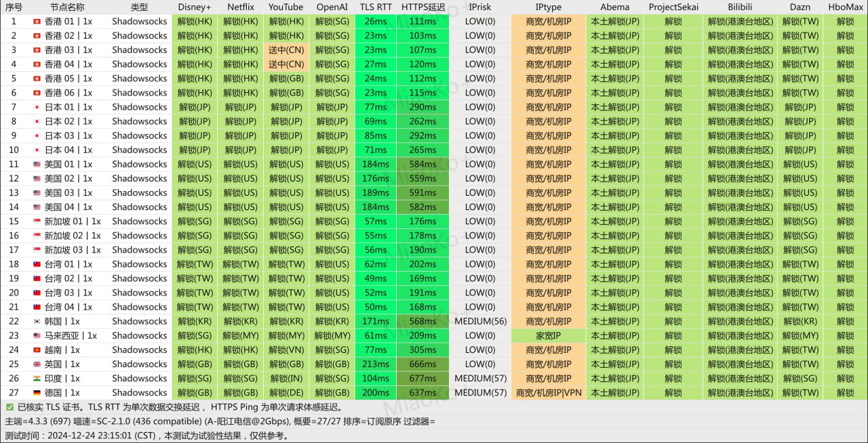Select the TLS RTT column header
Screen dimensions: 868x443
tap(376, 7)
